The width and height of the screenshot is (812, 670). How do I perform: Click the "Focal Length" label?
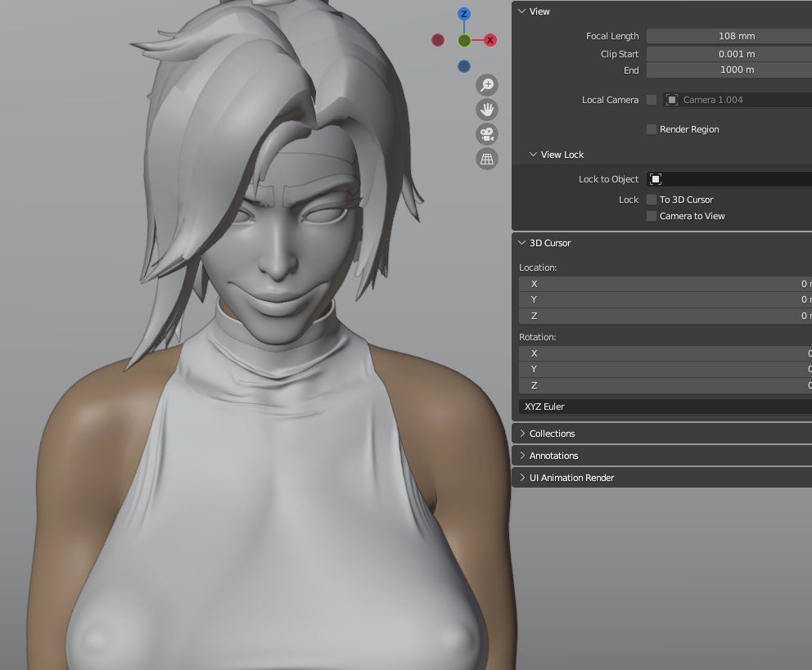(612, 36)
